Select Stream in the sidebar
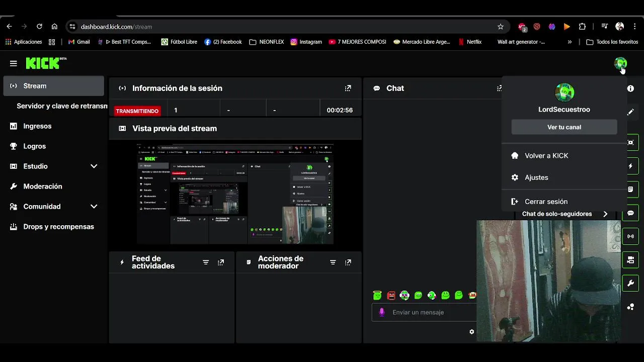Screen dimensions: 644x362 coord(53,86)
